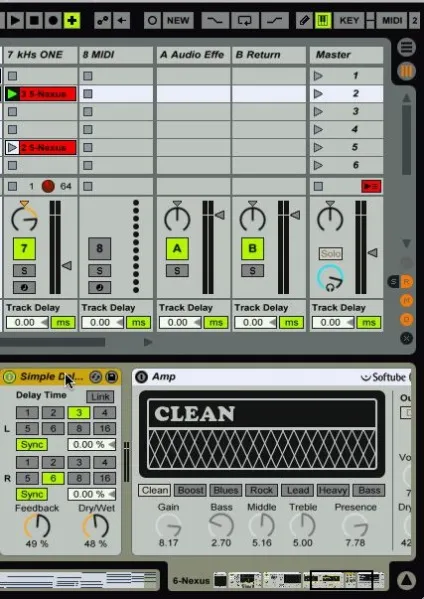Screen dimensions: 424x599
Task: Arm track 8 for recording
Action: pos(99,287)
